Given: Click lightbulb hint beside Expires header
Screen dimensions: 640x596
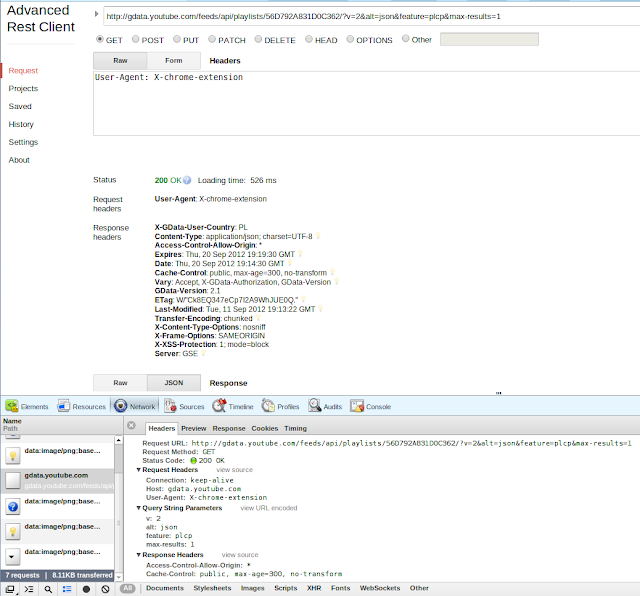Looking at the screenshot, I should point(300,254).
